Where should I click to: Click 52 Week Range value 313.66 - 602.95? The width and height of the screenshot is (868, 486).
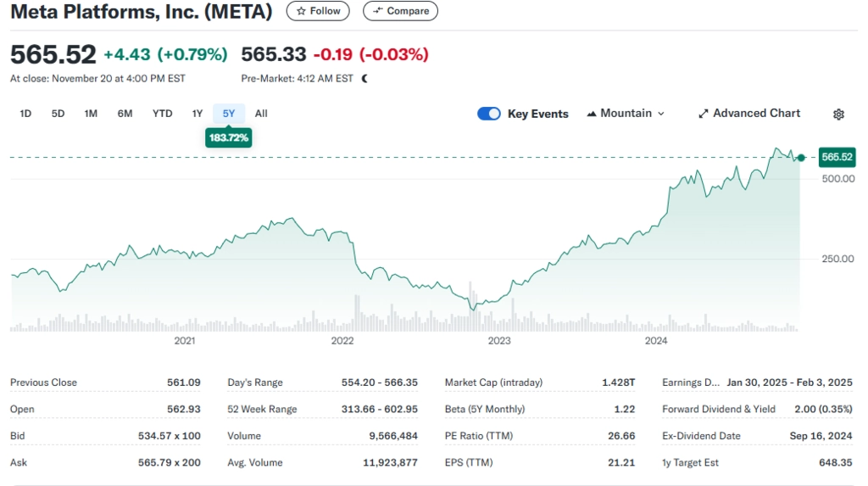[x=380, y=409]
